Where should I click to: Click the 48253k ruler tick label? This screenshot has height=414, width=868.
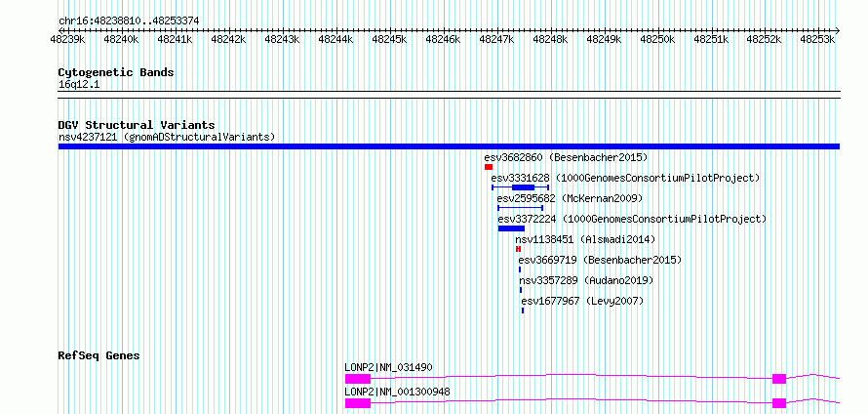tap(818, 39)
